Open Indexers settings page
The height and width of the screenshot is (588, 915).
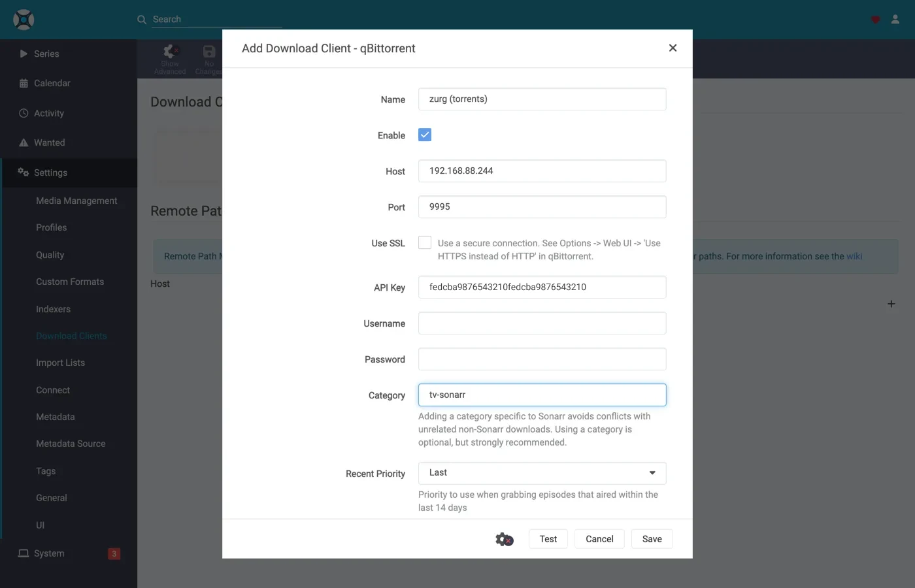tap(53, 309)
